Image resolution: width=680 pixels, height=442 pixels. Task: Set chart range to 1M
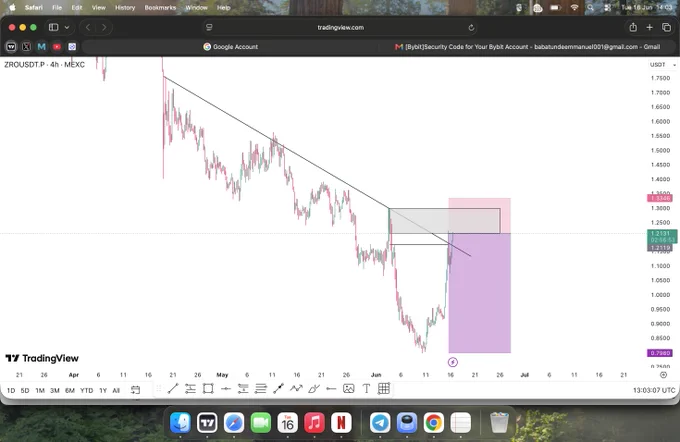pyautogui.click(x=40, y=390)
